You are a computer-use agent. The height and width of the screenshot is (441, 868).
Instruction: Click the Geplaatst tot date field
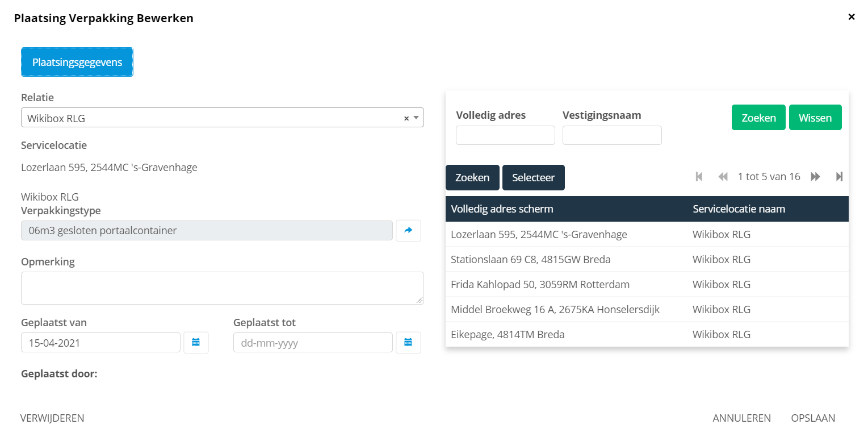coord(313,343)
